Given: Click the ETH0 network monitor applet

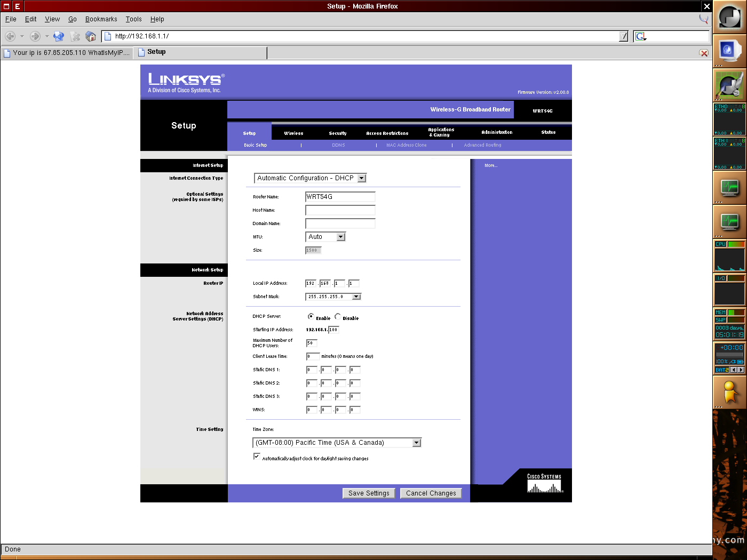Looking at the screenshot, I should click(729, 119).
